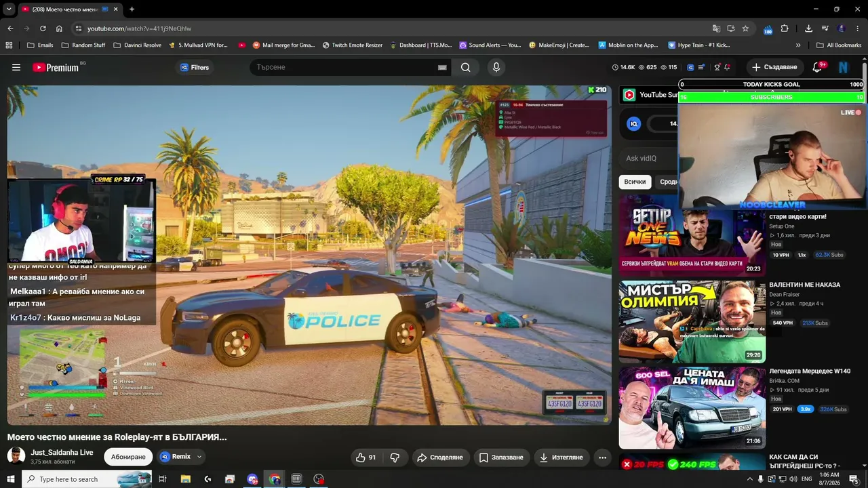Open the more actions ellipsis under video
This screenshot has width=868, height=488.
602,457
